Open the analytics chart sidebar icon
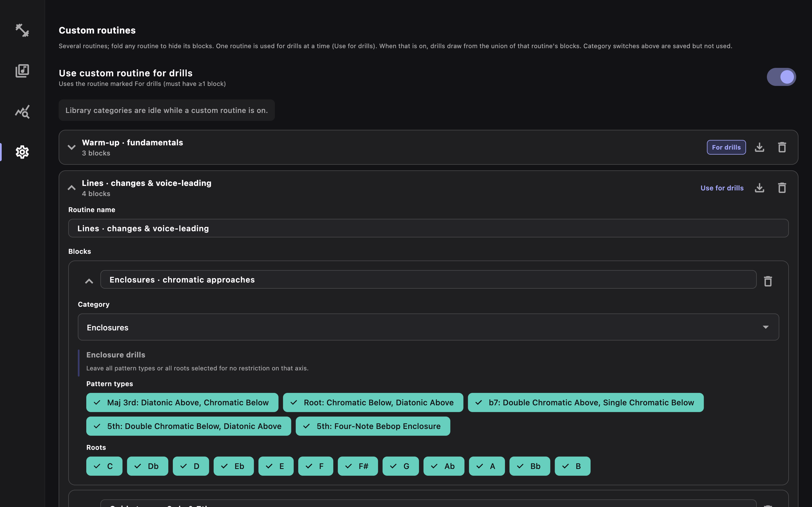The image size is (812, 507). pyautogui.click(x=22, y=112)
